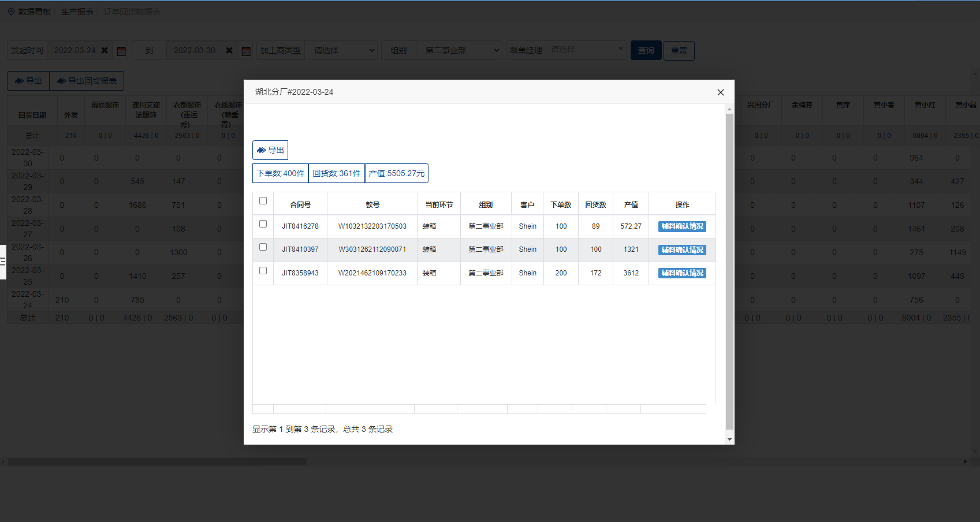Clear the 2022-03-24 start date with the X icon
This screenshot has width=980, height=522.
[105, 50]
